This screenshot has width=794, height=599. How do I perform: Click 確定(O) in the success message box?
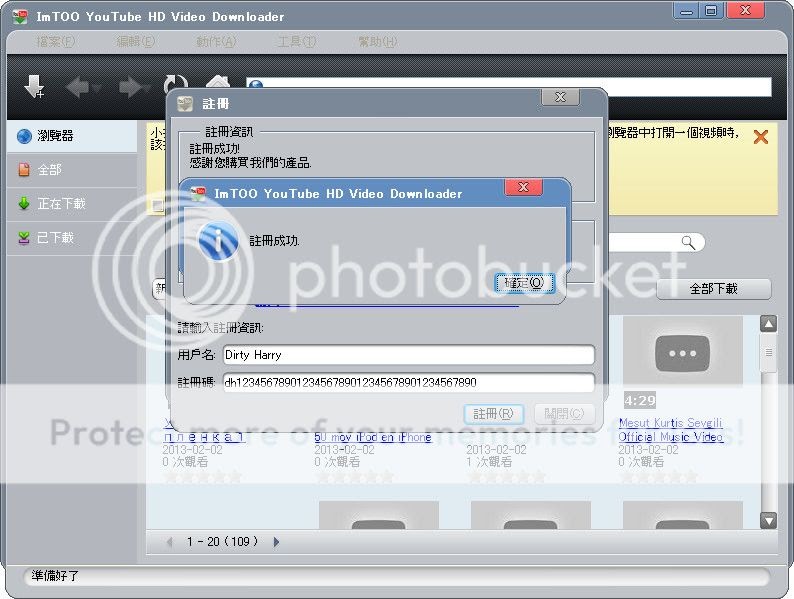point(525,283)
